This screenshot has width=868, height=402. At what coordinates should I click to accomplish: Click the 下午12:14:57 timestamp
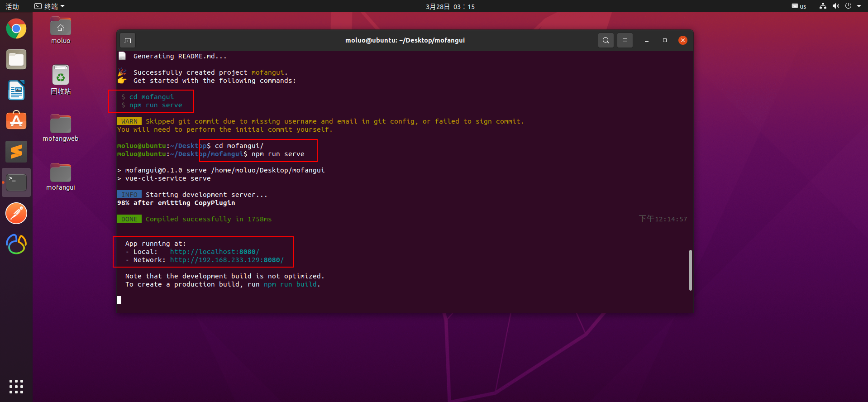pos(663,219)
